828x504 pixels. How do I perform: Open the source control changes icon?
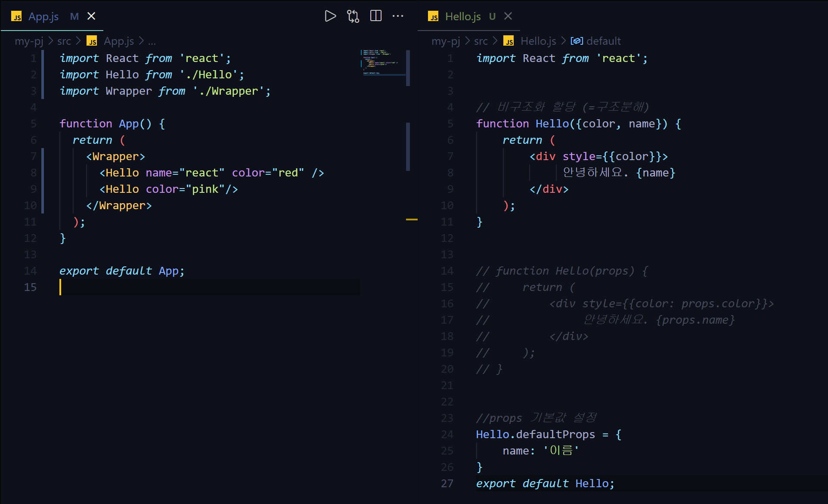353,16
